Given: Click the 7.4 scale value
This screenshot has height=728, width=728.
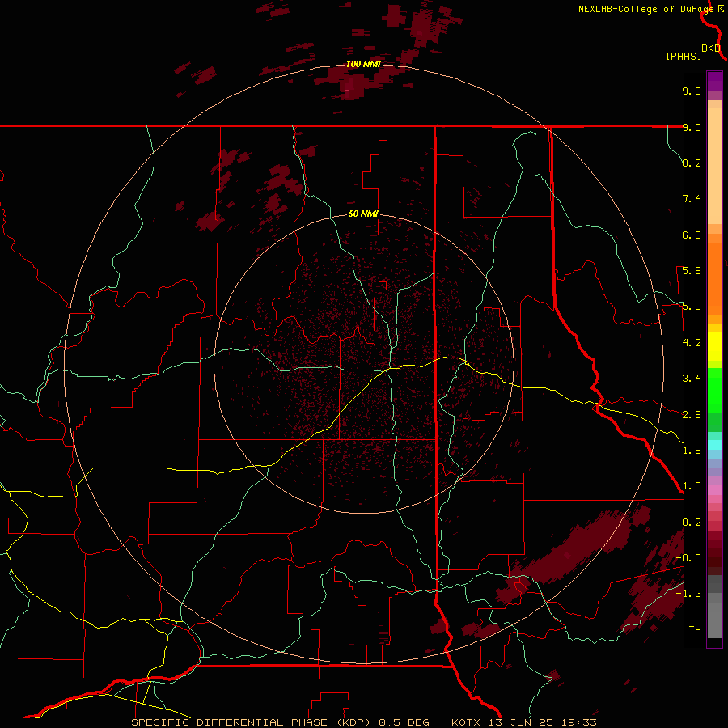Looking at the screenshot, I should [x=692, y=199].
